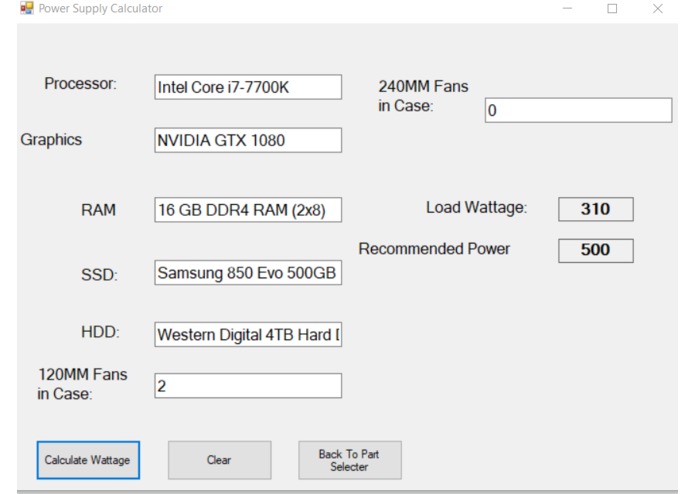Click the Power Supply Calculator title text
Image resolution: width=695 pixels, height=494 pixels.
100,8
